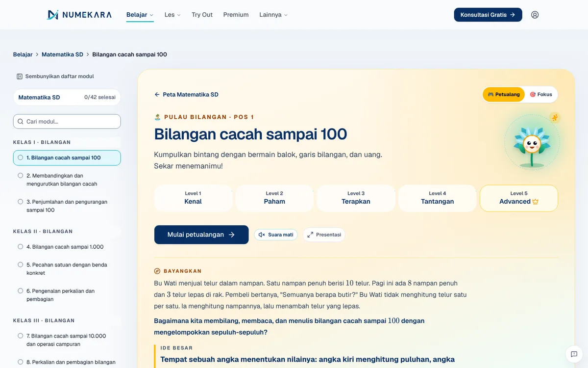
Task: Open module 5 Pecahan satuan dengan benda konkret
Action: (x=67, y=269)
